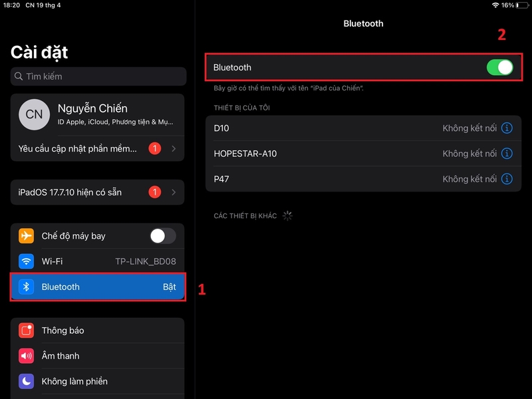Open Thông báo settings
This screenshot has width=532, height=399.
97,331
